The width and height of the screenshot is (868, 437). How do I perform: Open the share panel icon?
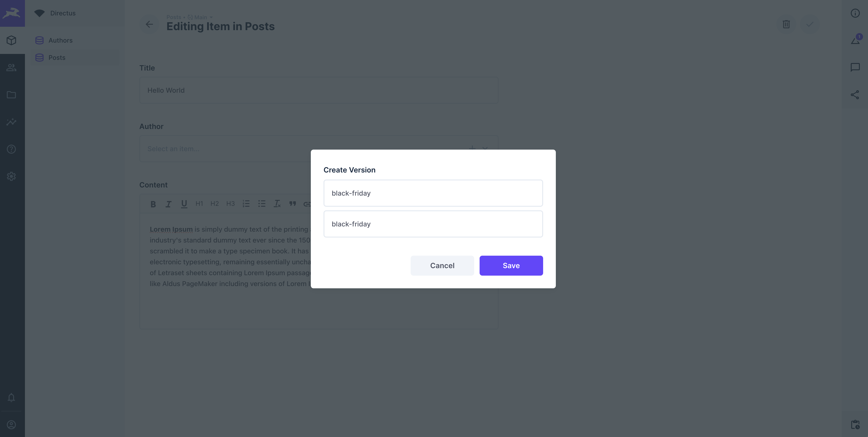(x=855, y=95)
